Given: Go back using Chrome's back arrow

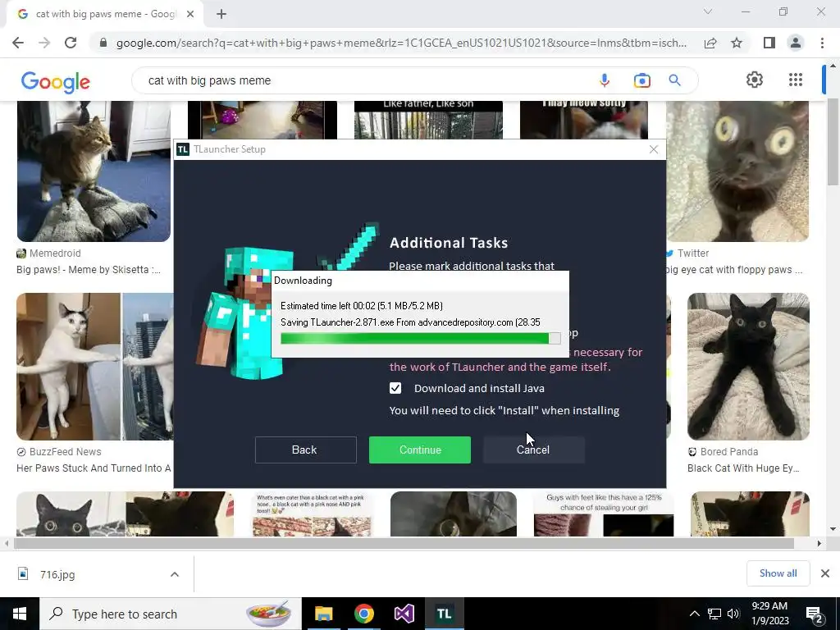Looking at the screenshot, I should coord(18,43).
